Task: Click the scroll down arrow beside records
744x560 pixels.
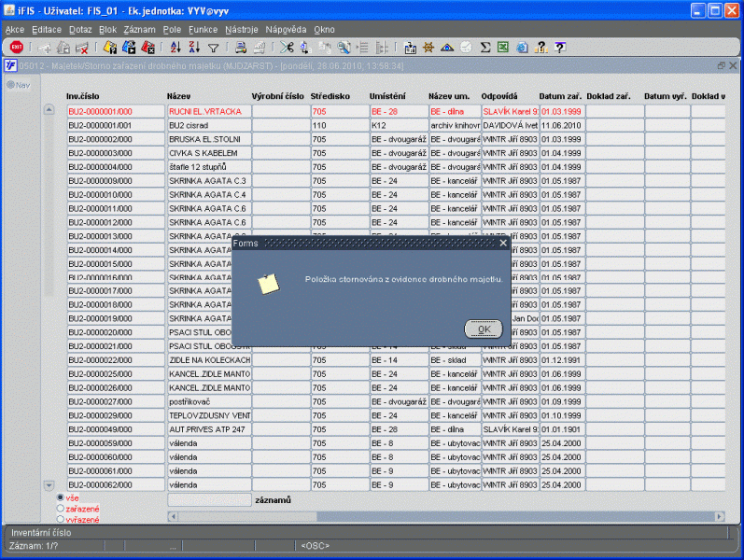Action: coord(49,485)
